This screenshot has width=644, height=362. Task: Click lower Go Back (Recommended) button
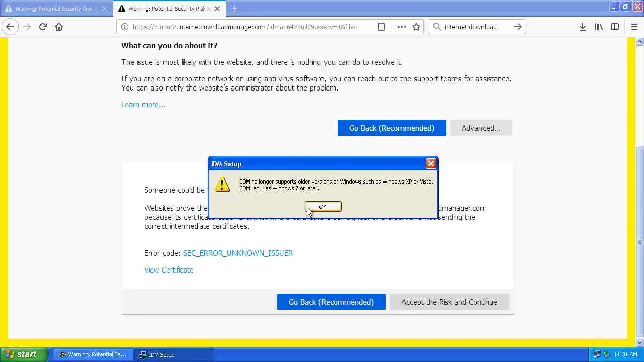pyautogui.click(x=331, y=302)
